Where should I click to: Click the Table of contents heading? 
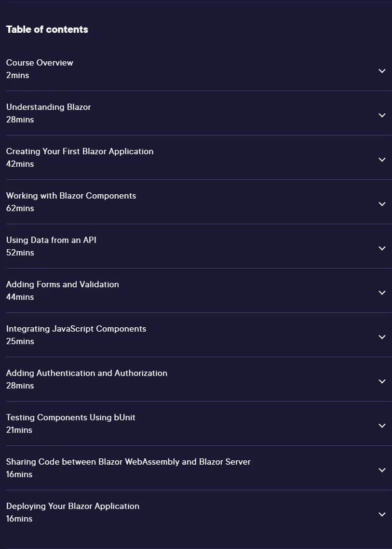[x=47, y=29]
